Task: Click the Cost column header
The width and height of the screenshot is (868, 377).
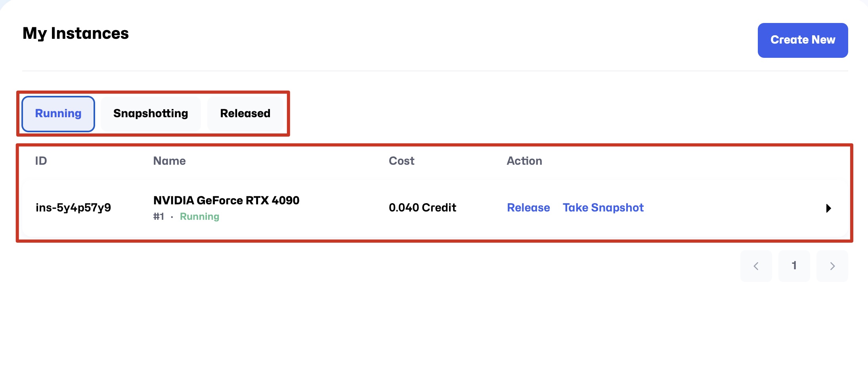Action: [401, 161]
